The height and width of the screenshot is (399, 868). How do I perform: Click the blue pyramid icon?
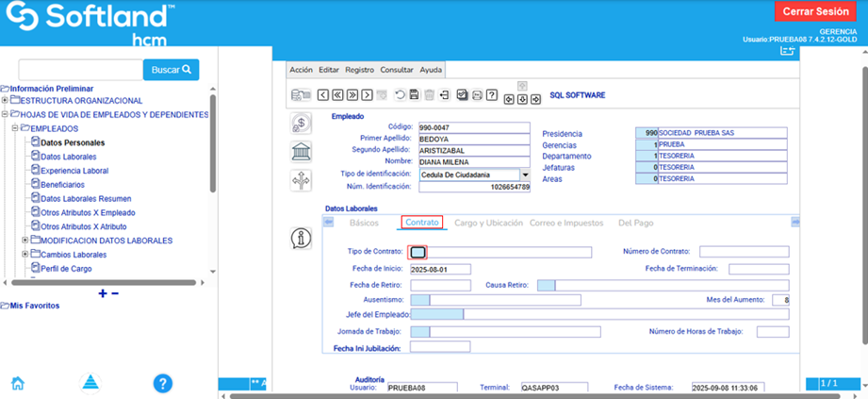pyautogui.click(x=90, y=383)
